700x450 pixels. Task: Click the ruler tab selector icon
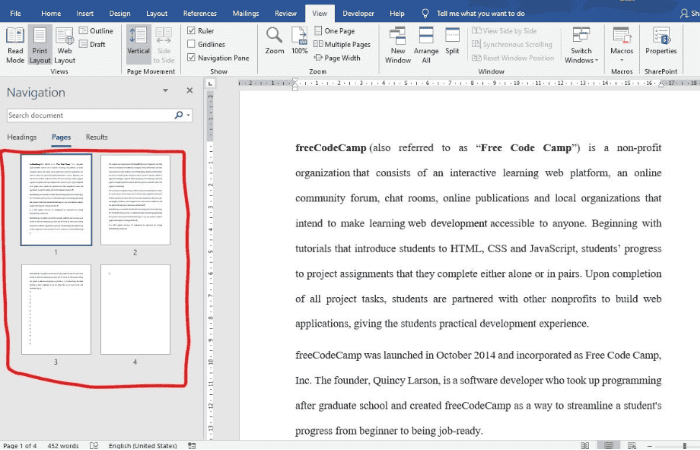coord(210,83)
